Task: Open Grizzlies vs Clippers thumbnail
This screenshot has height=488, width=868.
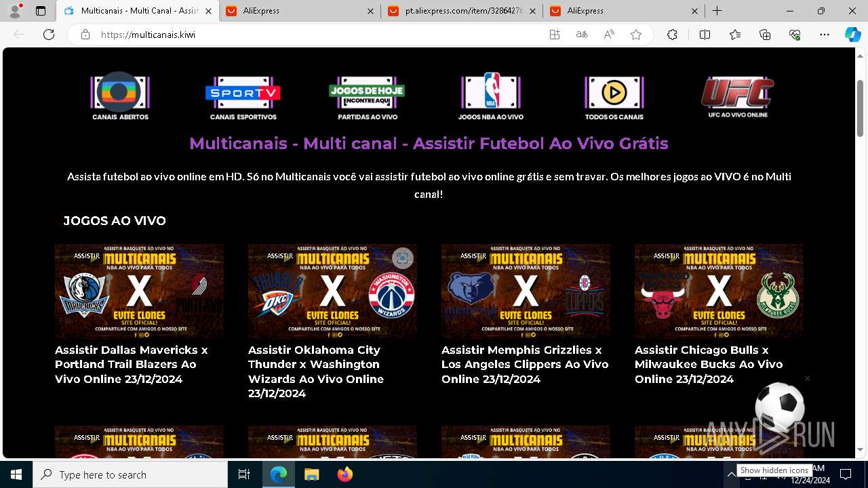Action: [526, 291]
